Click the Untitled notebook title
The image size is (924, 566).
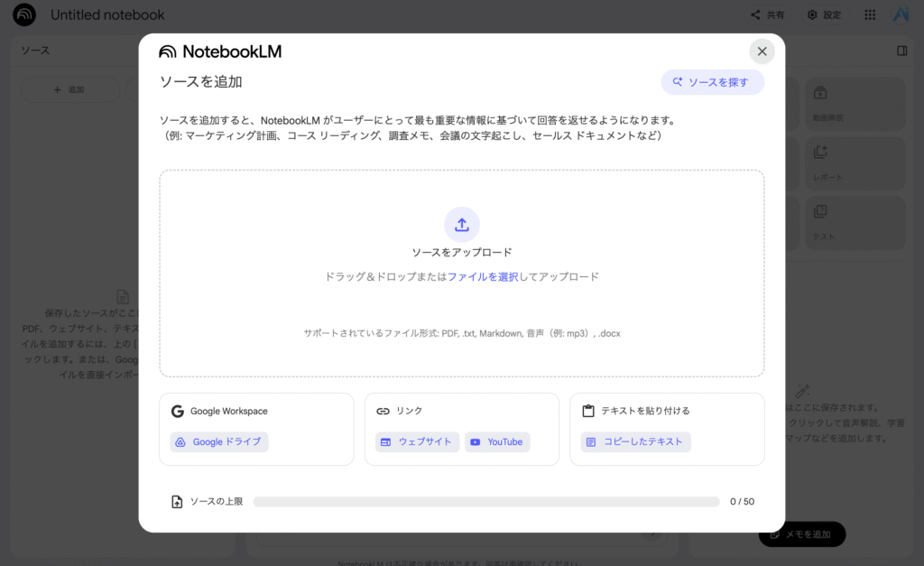click(x=107, y=15)
